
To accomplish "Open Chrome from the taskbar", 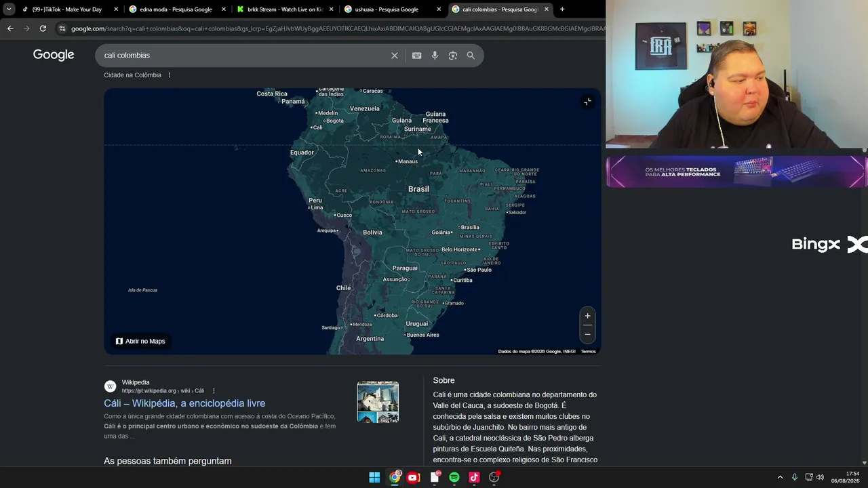I will click(394, 477).
